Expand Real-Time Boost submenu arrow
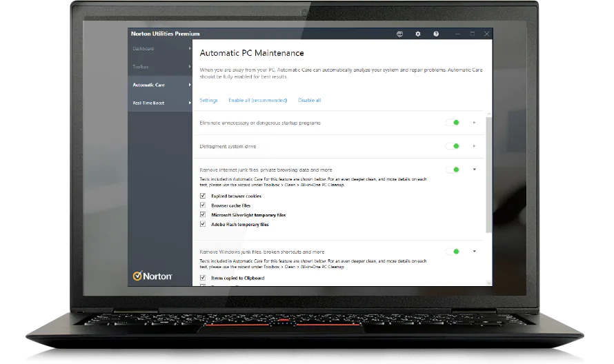The image size is (614, 364). (x=190, y=103)
